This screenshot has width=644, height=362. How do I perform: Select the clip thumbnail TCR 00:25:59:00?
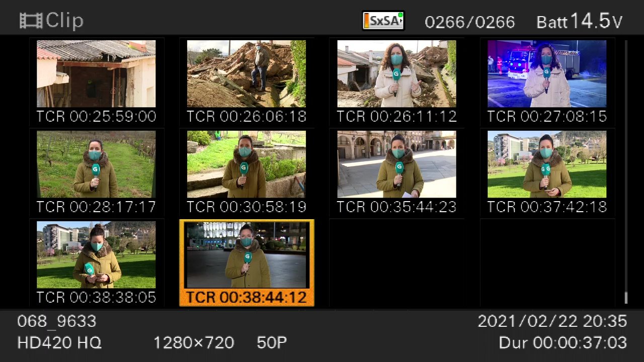pyautogui.click(x=96, y=82)
